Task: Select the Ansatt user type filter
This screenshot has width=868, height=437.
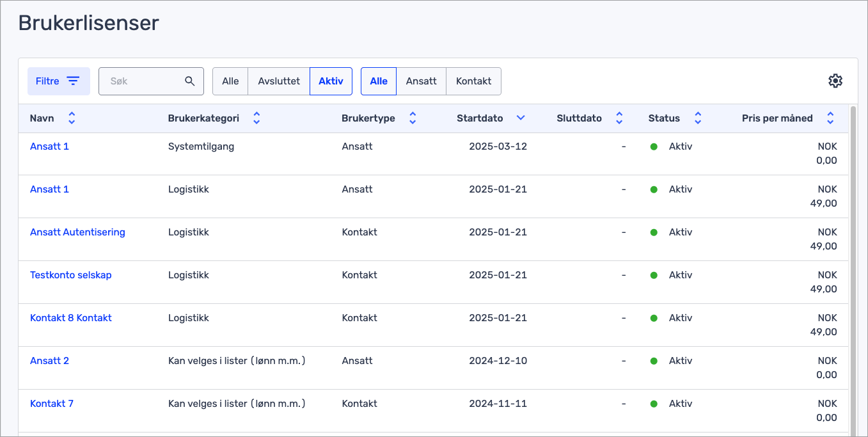Action: coord(421,81)
